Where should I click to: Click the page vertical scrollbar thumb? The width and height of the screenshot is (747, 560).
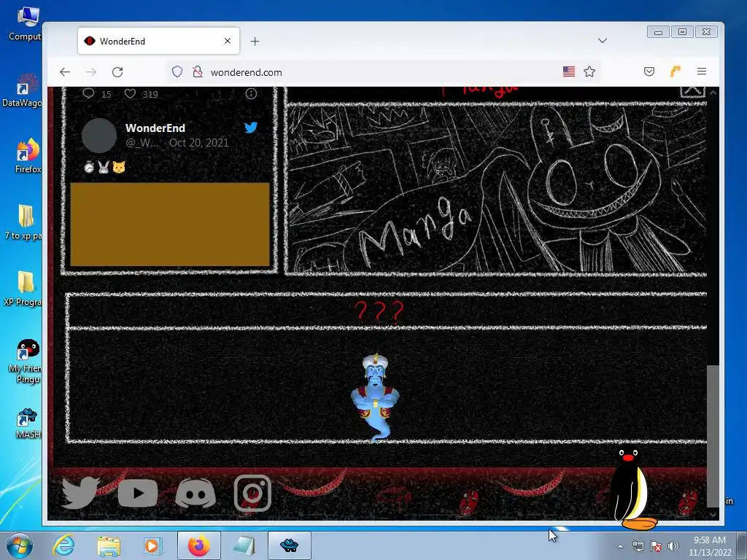712,436
